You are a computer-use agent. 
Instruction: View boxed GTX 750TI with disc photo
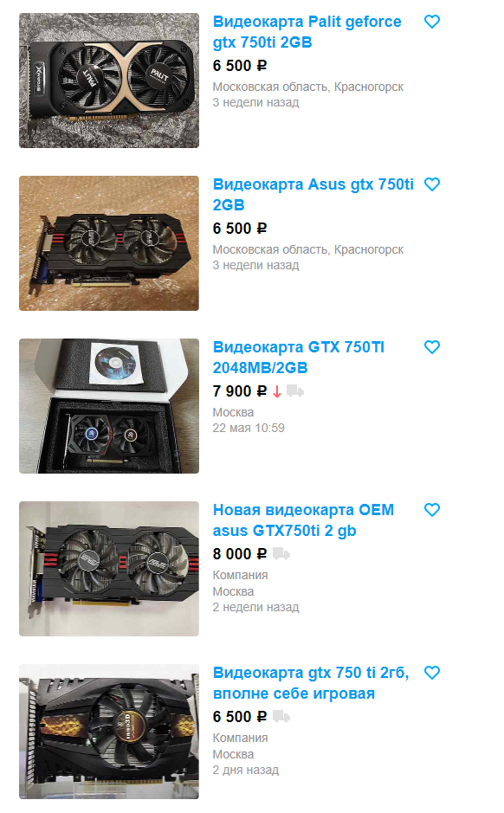click(x=109, y=407)
